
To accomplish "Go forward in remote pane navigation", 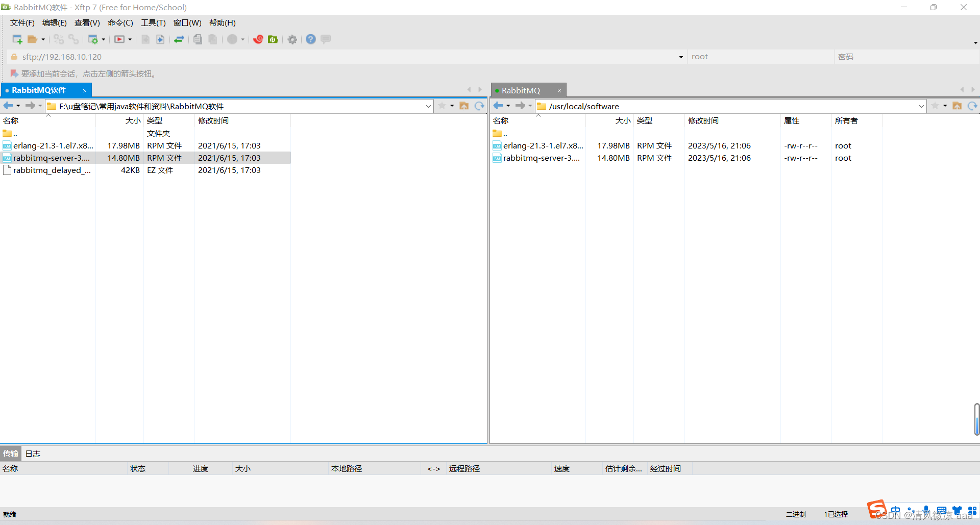I will (520, 106).
